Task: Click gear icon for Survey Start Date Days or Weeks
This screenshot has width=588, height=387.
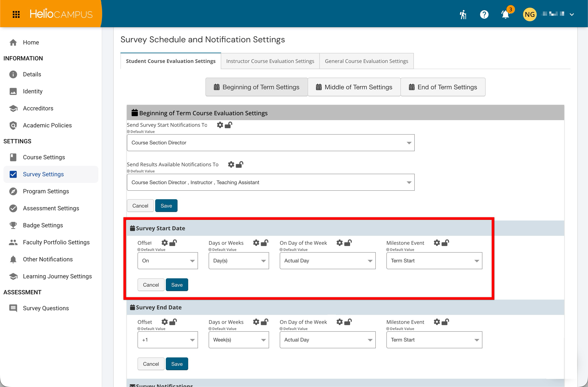Action: [256, 243]
